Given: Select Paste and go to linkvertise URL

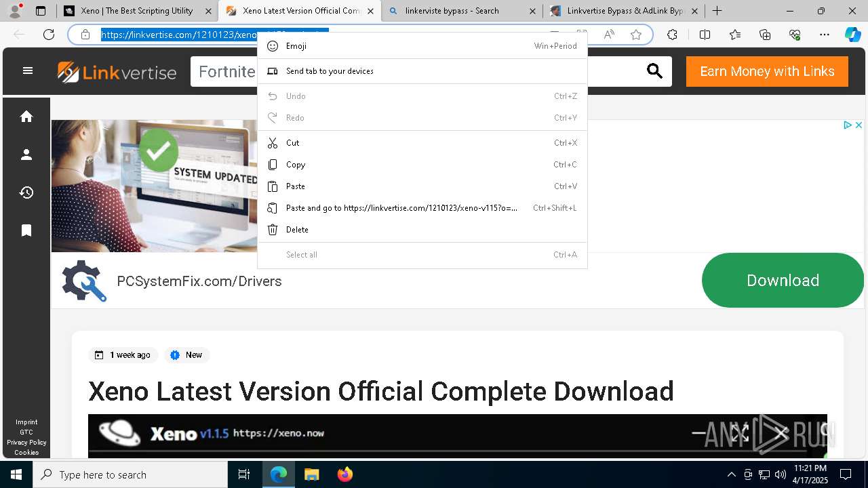Looking at the screenshot, I should 422,208.
